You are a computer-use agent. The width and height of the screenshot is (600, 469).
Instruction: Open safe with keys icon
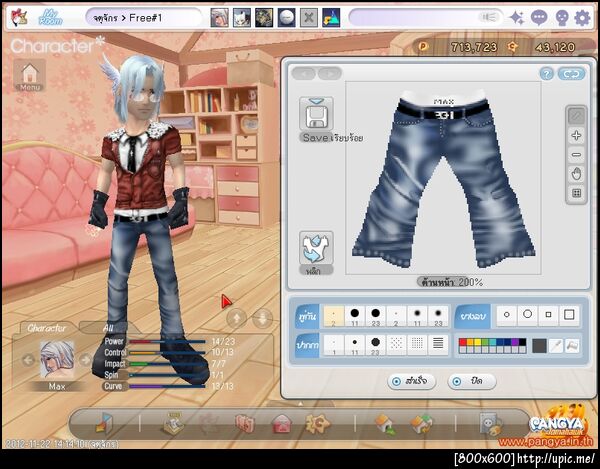coord(491,424)
